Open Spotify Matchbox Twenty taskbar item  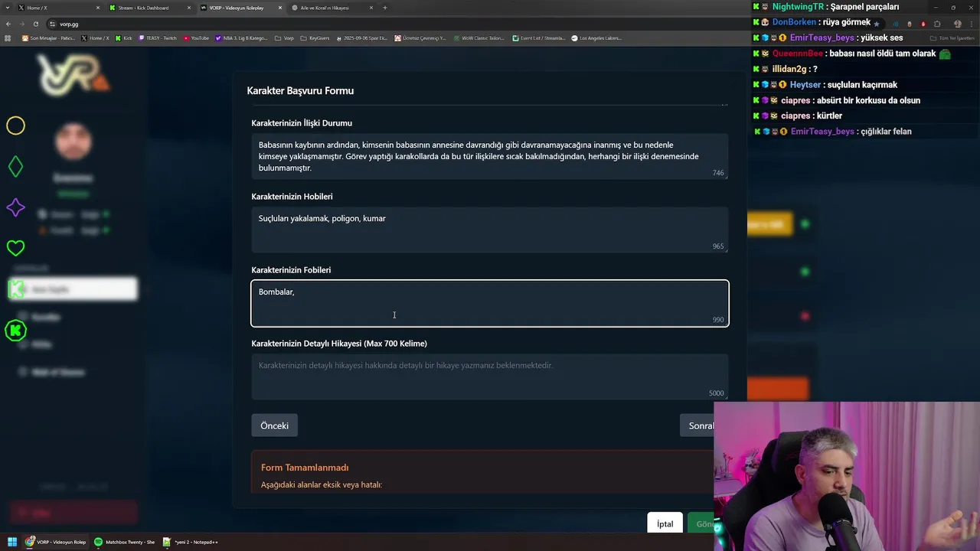tap(125, 542)
